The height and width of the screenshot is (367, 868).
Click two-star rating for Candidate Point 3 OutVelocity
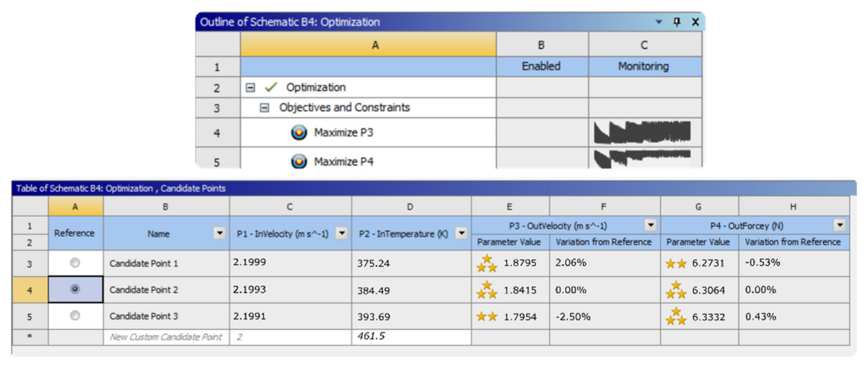point(487,317)
